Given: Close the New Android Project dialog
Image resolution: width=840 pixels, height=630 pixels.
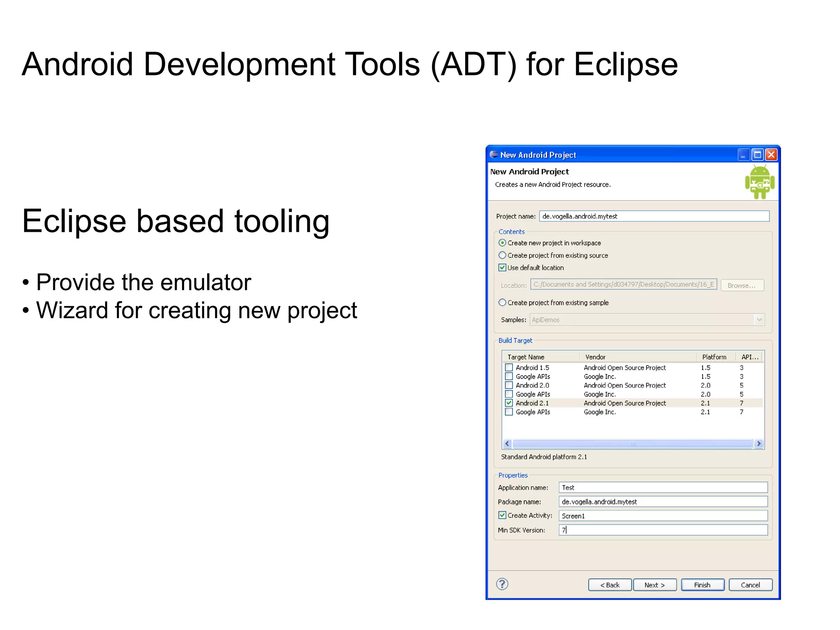Looking at the screenshot, I should coord(771,155).
